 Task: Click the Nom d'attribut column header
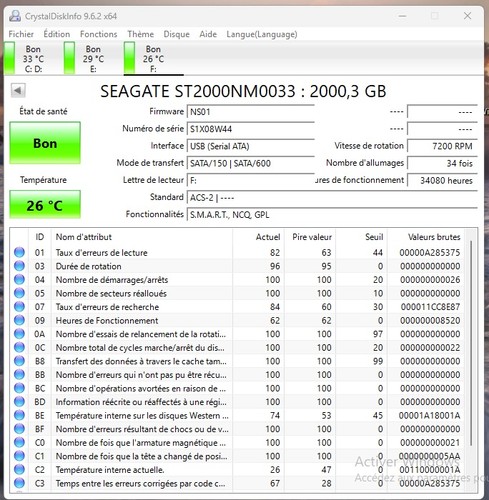tap(142, 237)
